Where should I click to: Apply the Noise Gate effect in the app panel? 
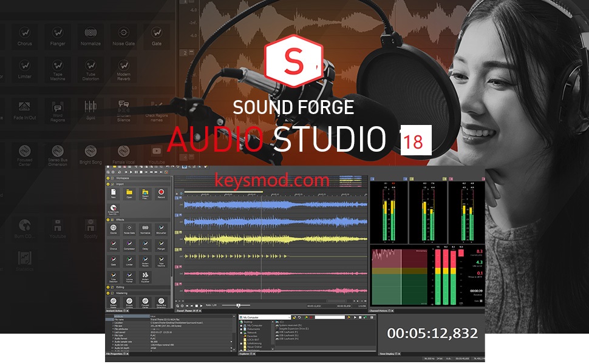coord(129,229)
